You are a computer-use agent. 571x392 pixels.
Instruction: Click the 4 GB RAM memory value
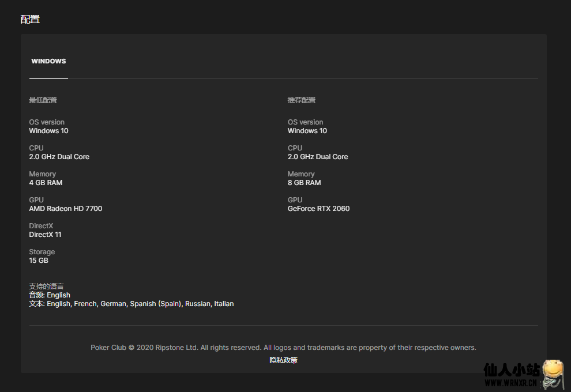pyautogui.click(x=46, y=183)
